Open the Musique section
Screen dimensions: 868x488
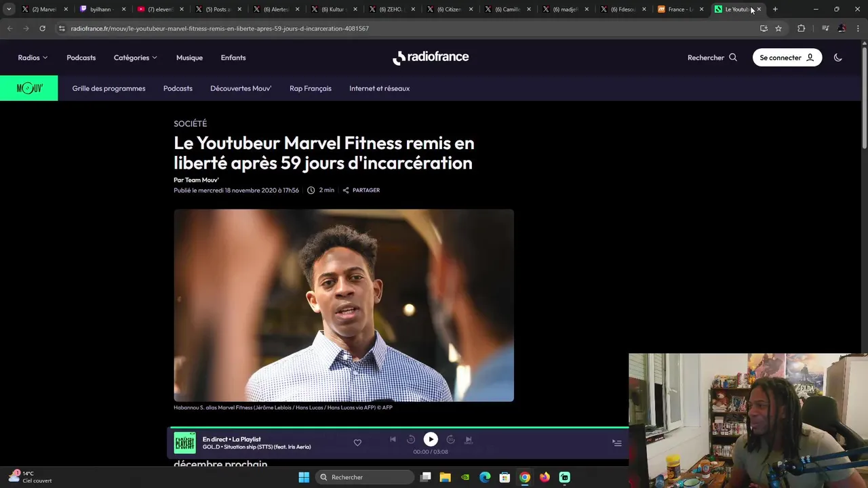189,58
